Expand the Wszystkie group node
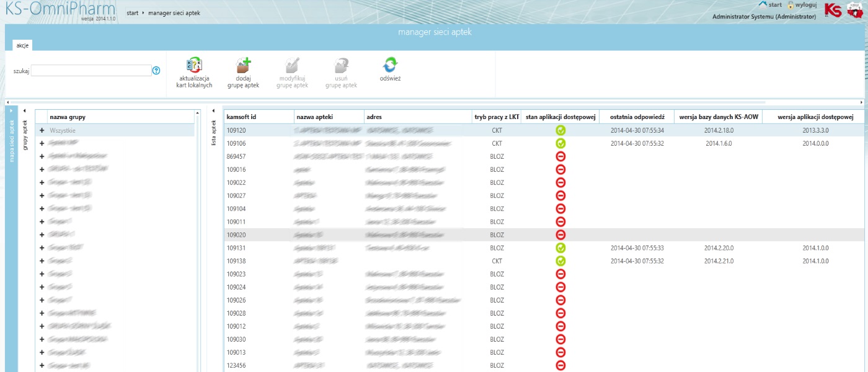868x372 pixels. pyautogui.click(x=42, y=130)
